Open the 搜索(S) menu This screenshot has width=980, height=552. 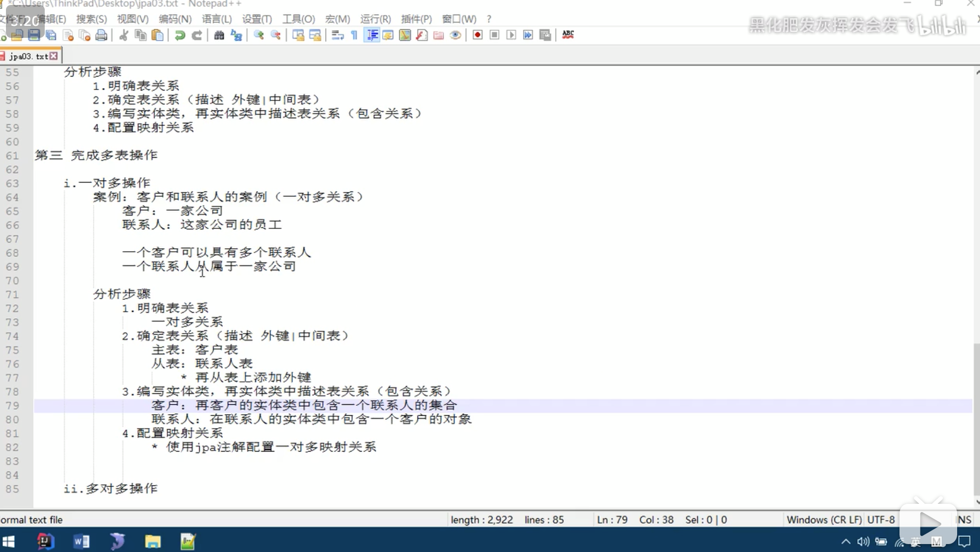coord(91,19)
